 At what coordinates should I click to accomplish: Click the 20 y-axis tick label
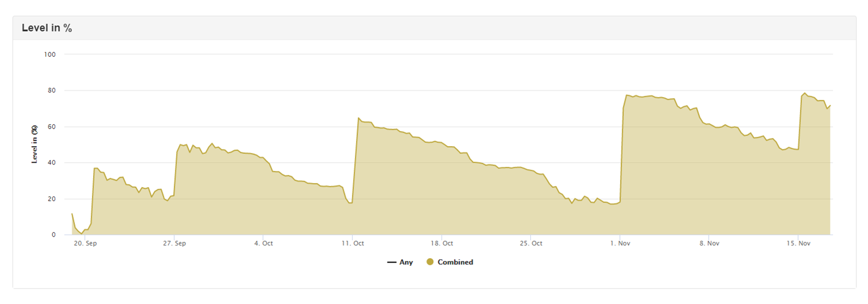[52, 199]
